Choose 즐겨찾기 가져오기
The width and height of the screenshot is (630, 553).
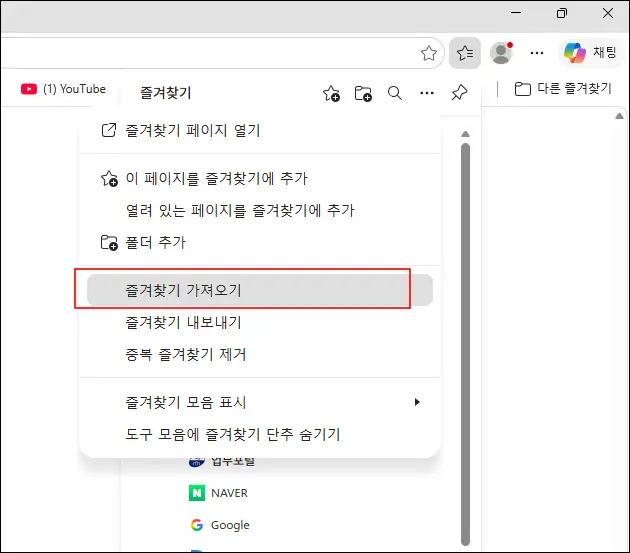tap(260, 290)
